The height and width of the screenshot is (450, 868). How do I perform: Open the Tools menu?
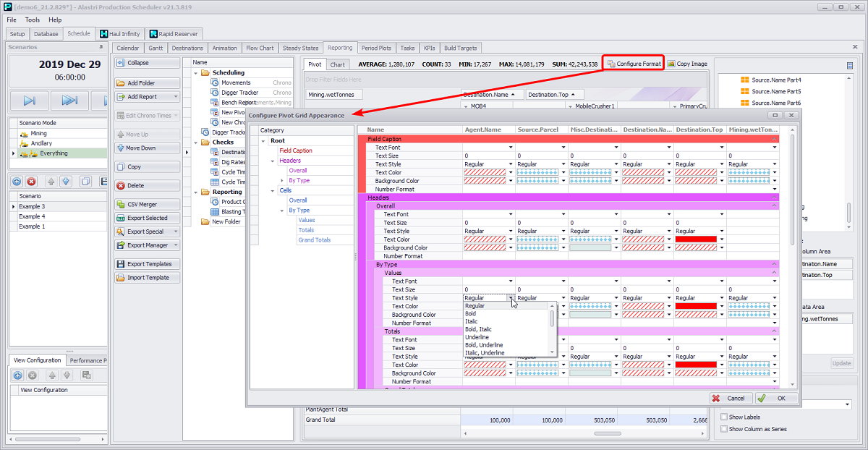(33, 20)
